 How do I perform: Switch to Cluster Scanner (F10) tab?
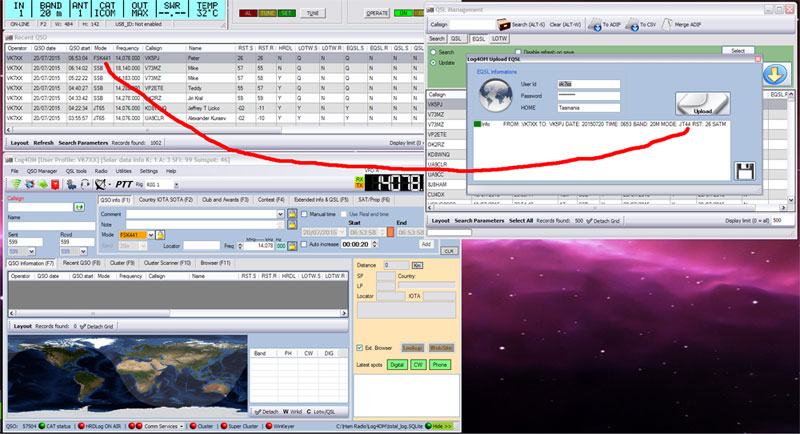(167, 263)
